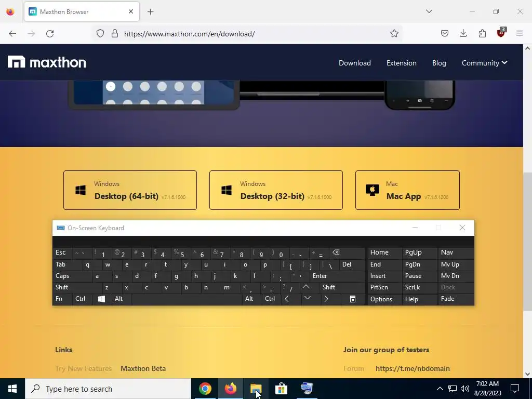
Task: Expand the list all tabs chevron
Action: point(429,11)
